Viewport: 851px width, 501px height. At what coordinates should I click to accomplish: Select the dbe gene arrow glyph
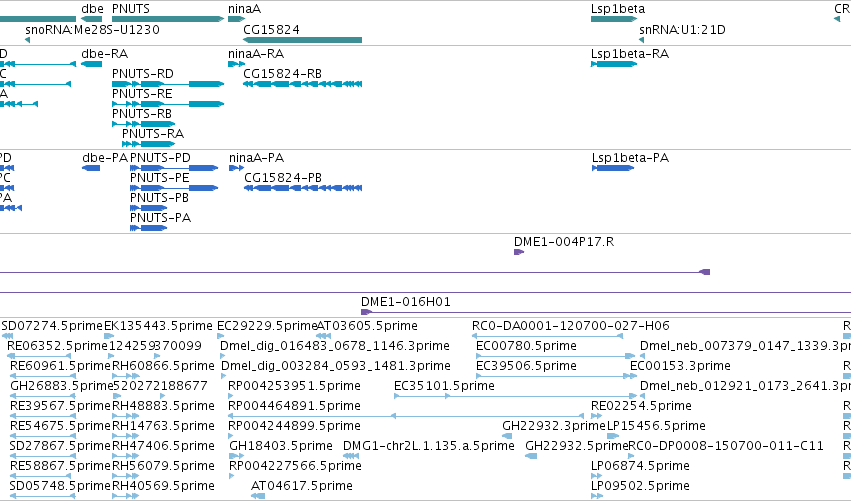pyautogui.click(x=92, y=19)
